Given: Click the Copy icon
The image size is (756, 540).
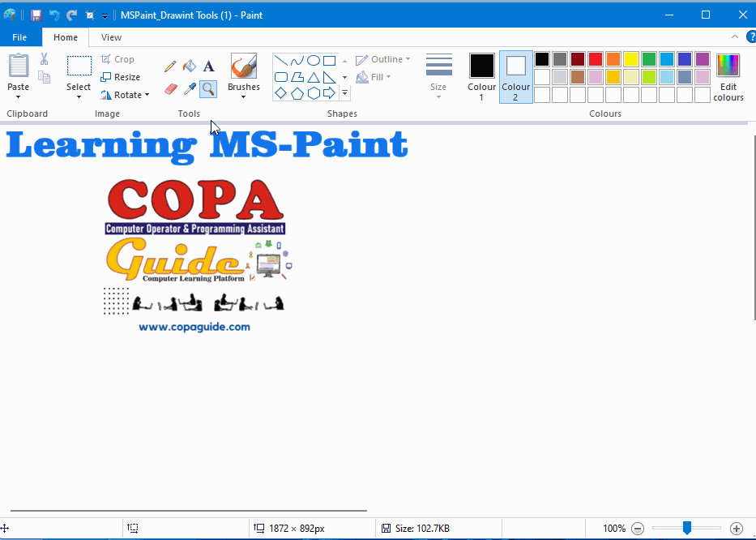Looking at the screenshot, I should [44, 77].
